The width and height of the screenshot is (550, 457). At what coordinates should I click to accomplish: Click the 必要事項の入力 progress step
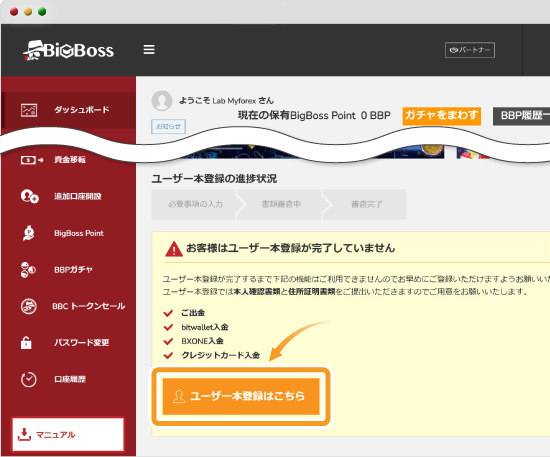coord(195,204)
